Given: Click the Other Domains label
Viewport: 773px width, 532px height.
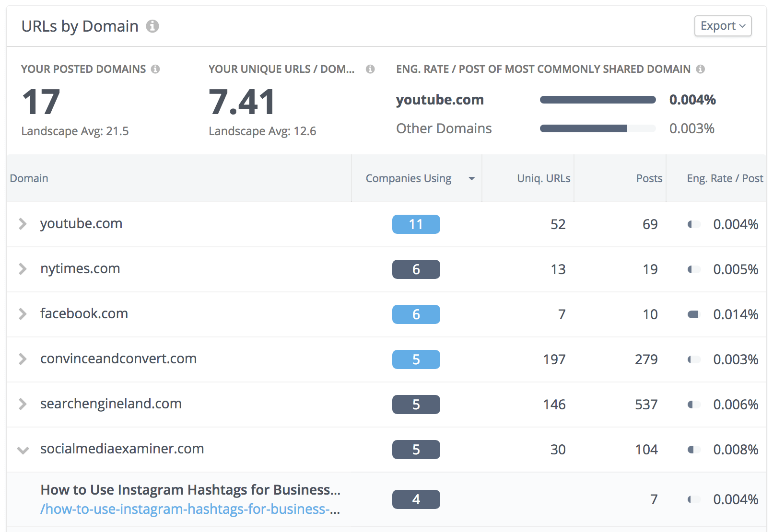Looking at the screenshot, I should pyautogui.click(x=444, y=128).
